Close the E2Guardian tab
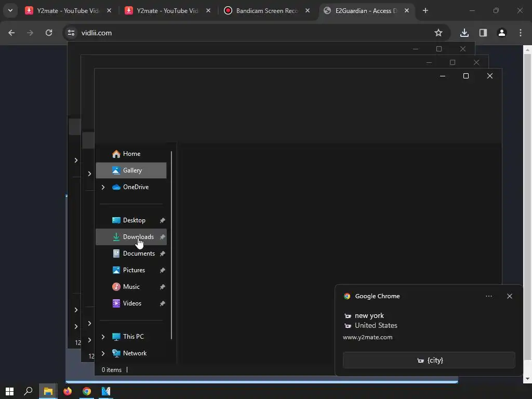Screen dimensions: 532x399 [407, 10]
